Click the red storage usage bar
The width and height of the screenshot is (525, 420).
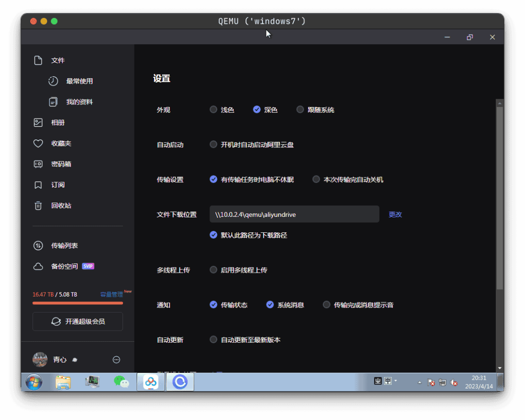78,303
